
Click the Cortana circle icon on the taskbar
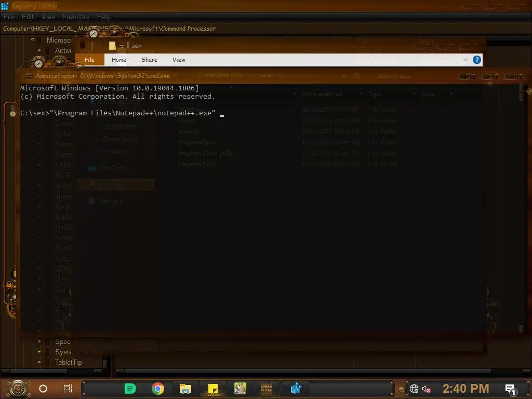click(43, 389)
